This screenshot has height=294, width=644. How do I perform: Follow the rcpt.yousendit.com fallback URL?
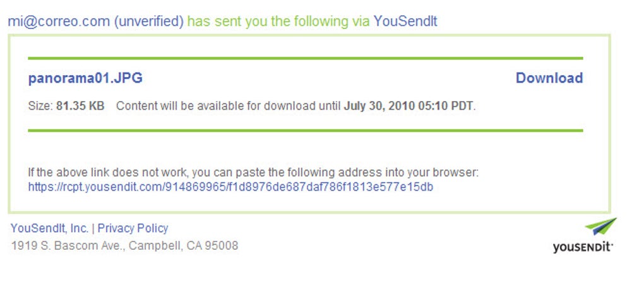[x=230, y=187]
